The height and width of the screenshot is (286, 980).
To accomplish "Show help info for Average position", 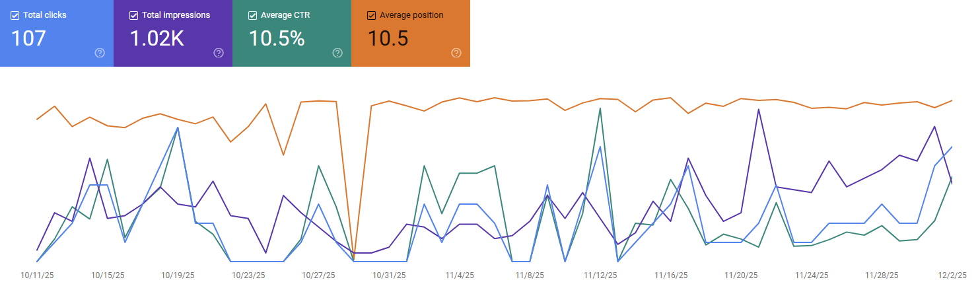I will tap(456, 53).
